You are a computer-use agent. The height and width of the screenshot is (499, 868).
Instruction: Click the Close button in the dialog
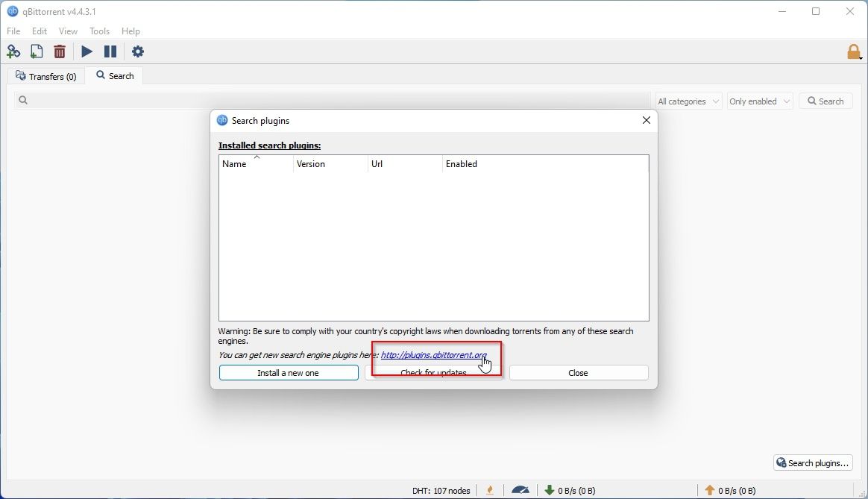(579, 373)
